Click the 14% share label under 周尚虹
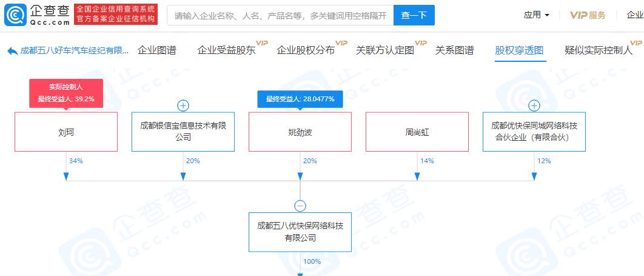 coord(428,161)
